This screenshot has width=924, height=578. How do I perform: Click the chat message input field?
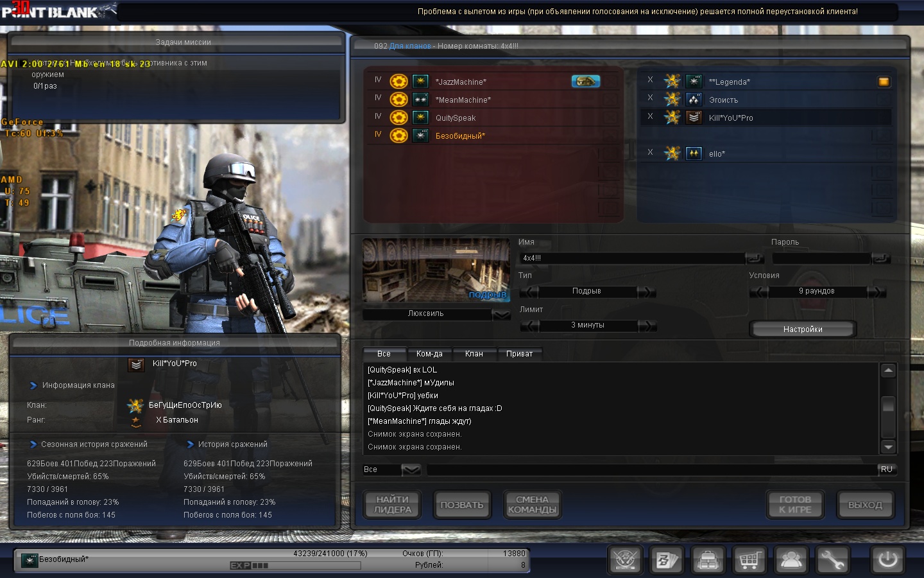click(x=651, y=470)
